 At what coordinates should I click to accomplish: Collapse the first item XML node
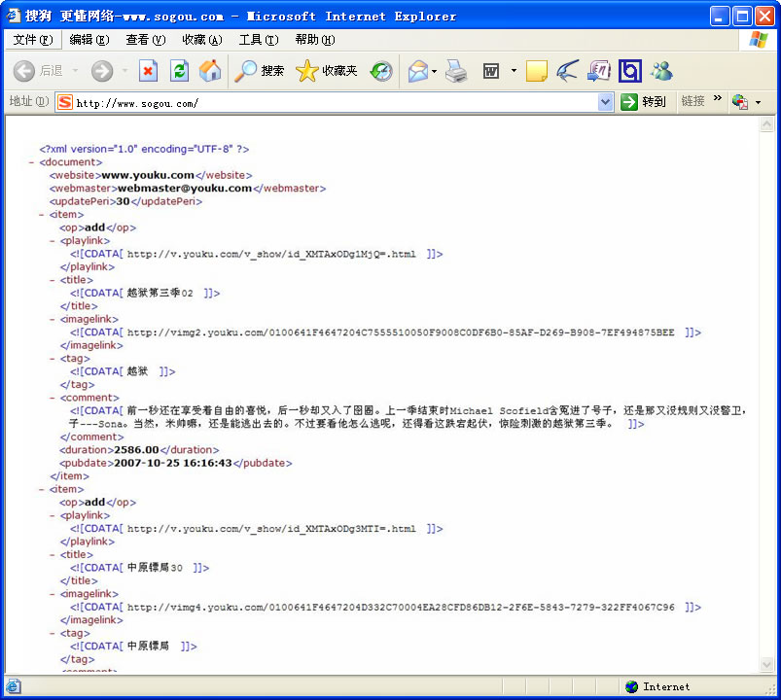click(x=43, y=215)
